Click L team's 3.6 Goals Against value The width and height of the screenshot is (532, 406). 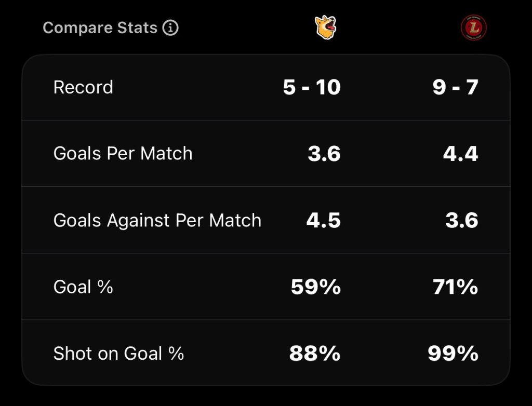[x=461, y=220]
